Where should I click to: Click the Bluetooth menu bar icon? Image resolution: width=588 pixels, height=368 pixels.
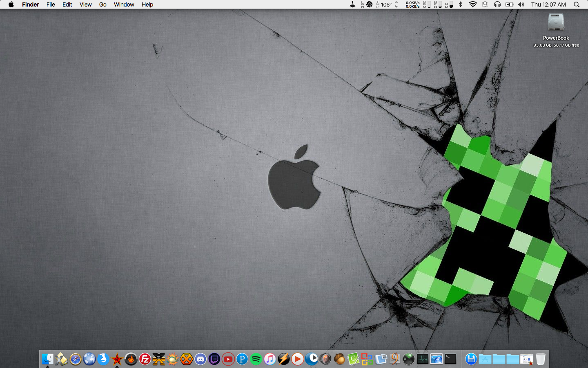(x=461, y=4)
